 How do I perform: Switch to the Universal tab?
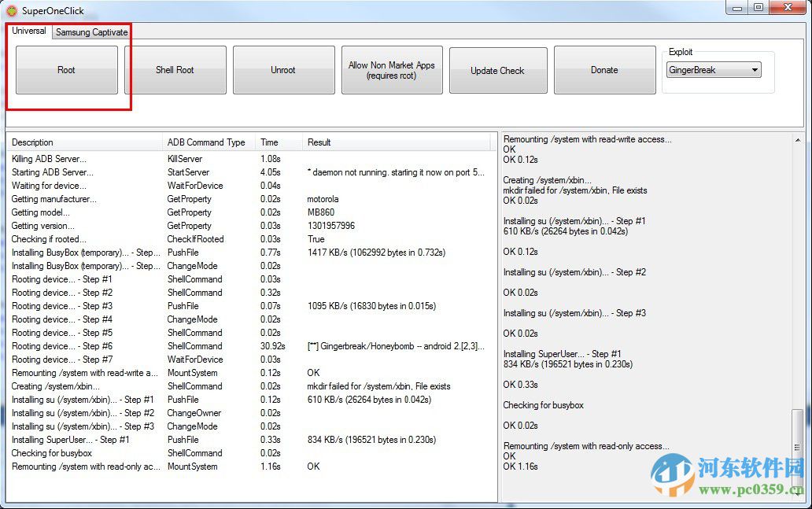(x=29, y=31)
